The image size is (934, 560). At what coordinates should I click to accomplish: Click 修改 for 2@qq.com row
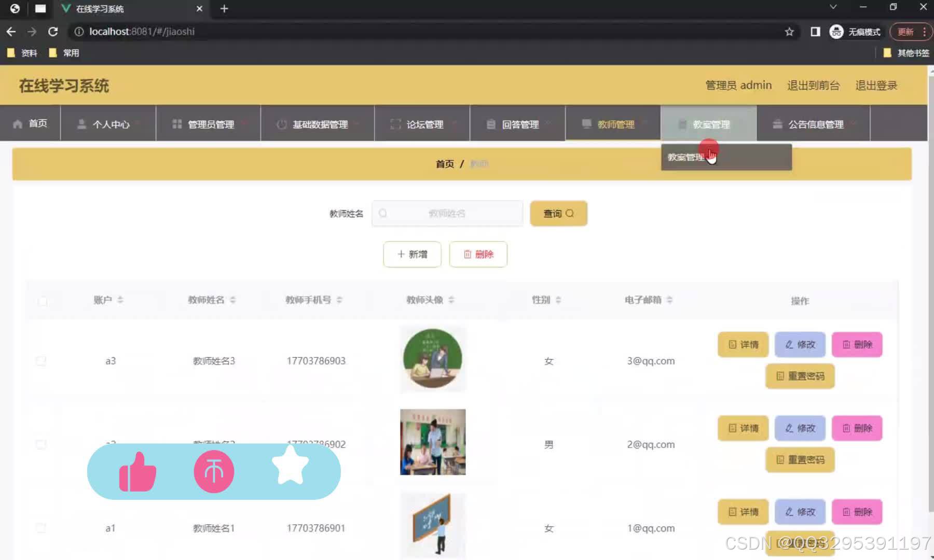click(800, 428)
